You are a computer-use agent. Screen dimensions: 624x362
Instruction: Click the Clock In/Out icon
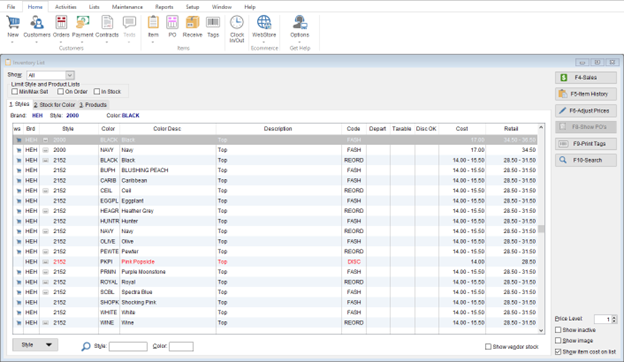(237, 23)
